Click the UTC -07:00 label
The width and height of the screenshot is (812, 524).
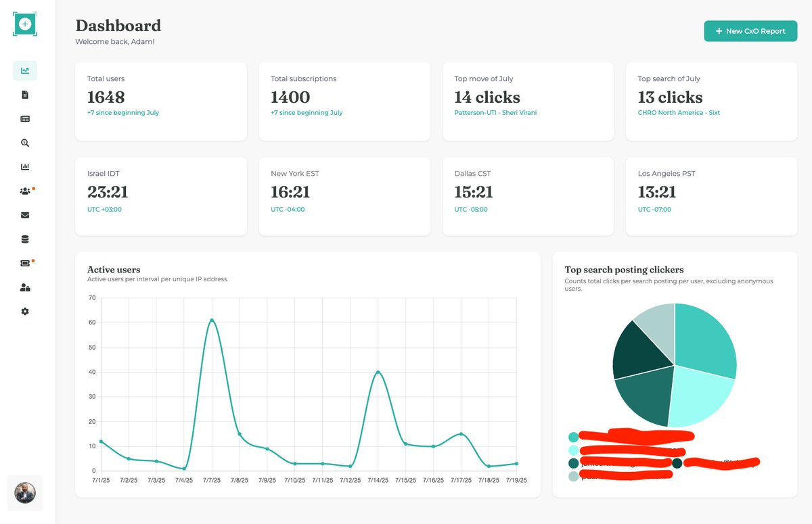pyautogui.click(x=654, y=210)
